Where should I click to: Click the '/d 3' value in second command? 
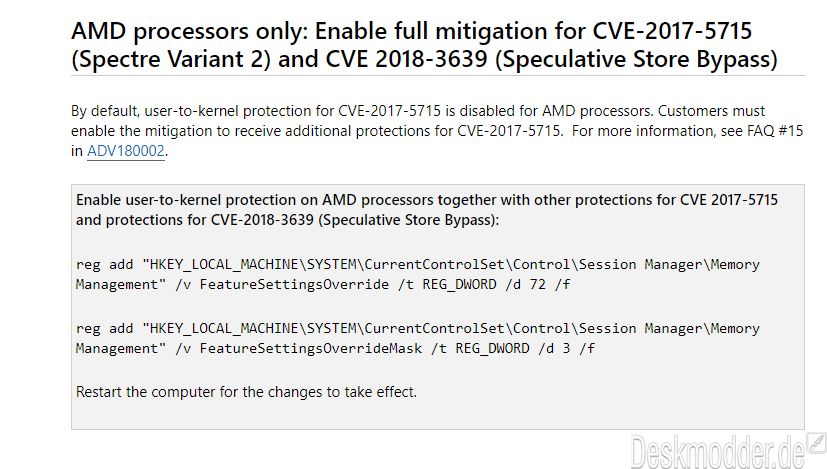[554, 349]
